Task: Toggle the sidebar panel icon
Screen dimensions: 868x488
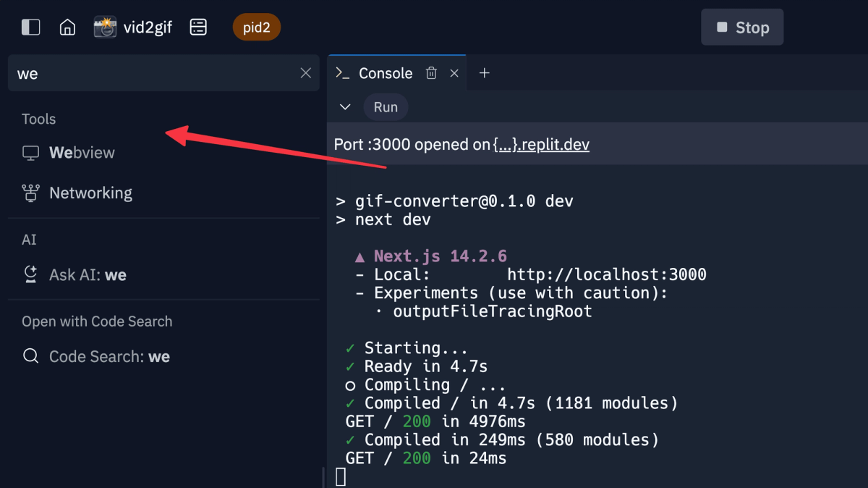Action: click(x=30, y=27)
